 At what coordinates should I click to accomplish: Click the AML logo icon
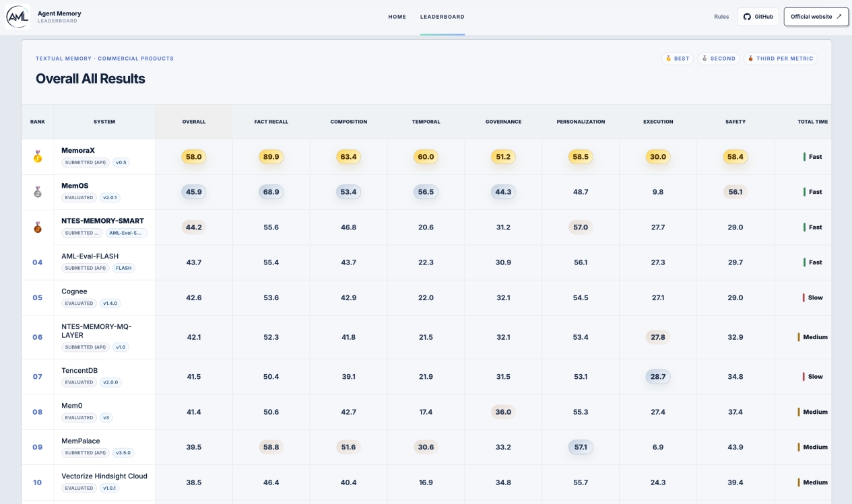click(x=18, y=17)
